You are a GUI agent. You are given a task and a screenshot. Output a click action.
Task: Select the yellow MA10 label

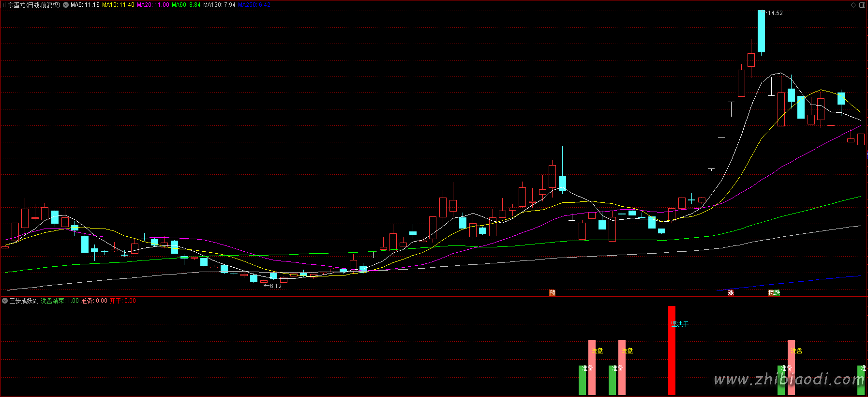pyautogui.click(x=118, y=5)
